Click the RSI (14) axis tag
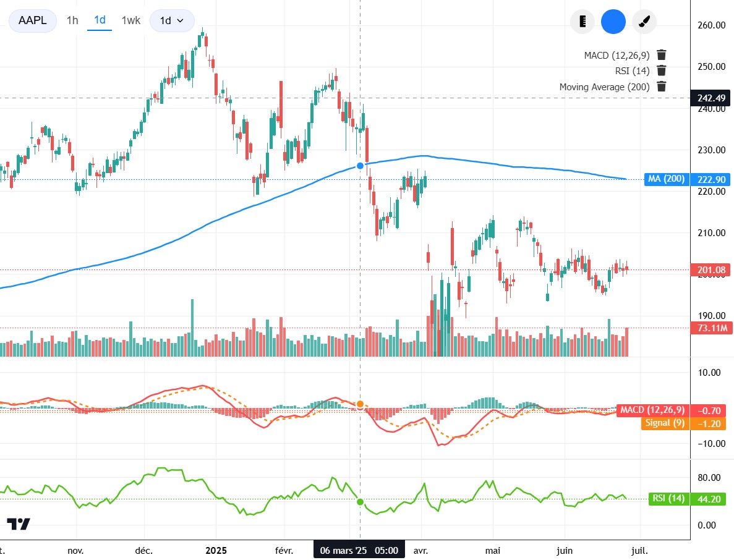Screen dimensions: 734x560 click(x=668, y=499)
